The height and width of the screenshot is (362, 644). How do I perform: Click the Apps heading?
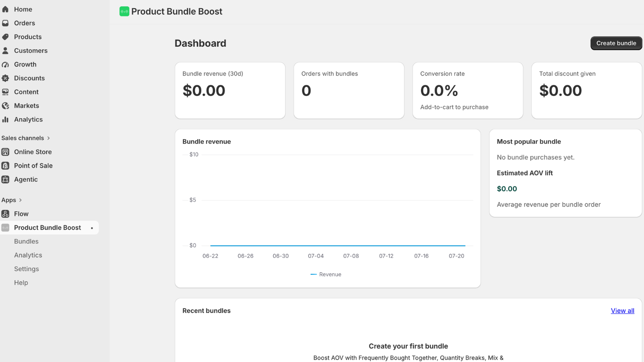(x=8, y=200)
